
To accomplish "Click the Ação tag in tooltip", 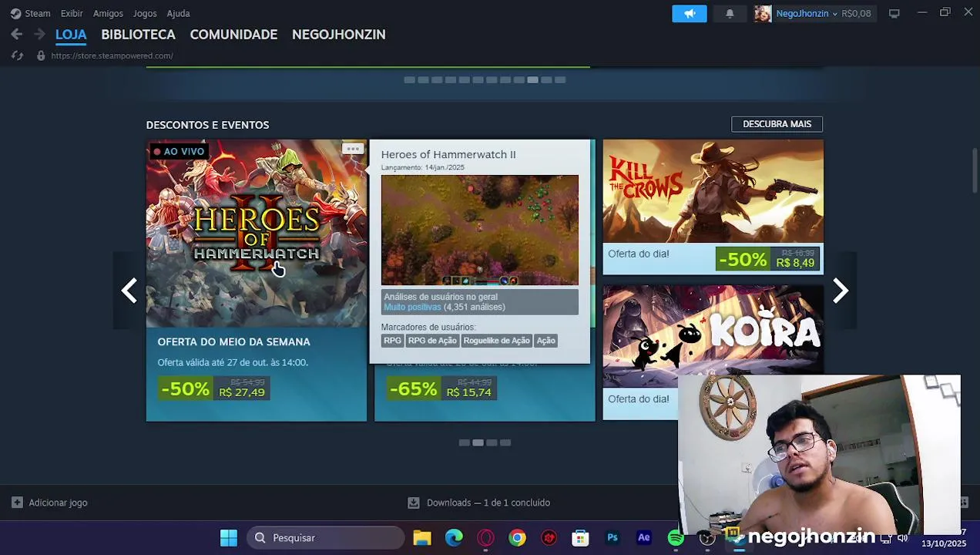I will pyautogui.click(x=545, y=341).
